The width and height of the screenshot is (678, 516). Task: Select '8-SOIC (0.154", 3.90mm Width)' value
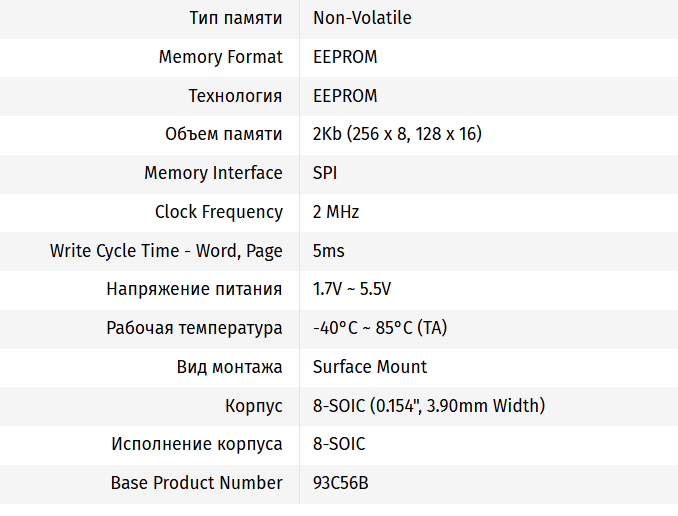click(429, 406)
